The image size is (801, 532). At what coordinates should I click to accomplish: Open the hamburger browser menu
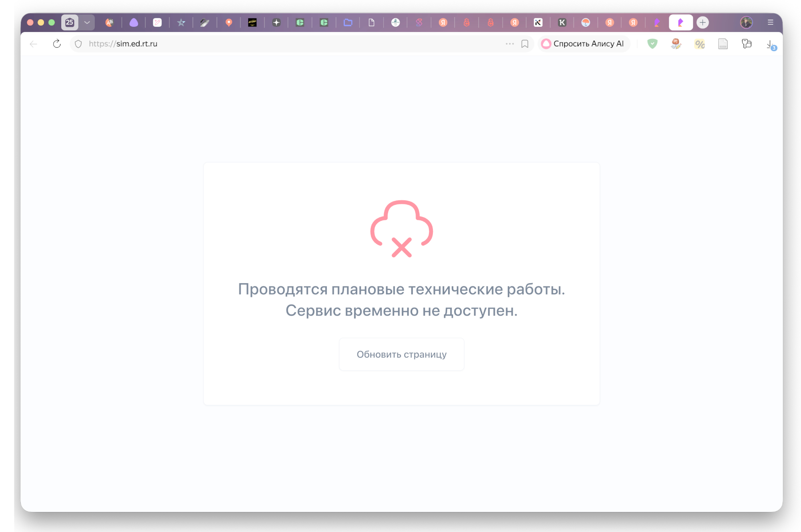[770, 22]
